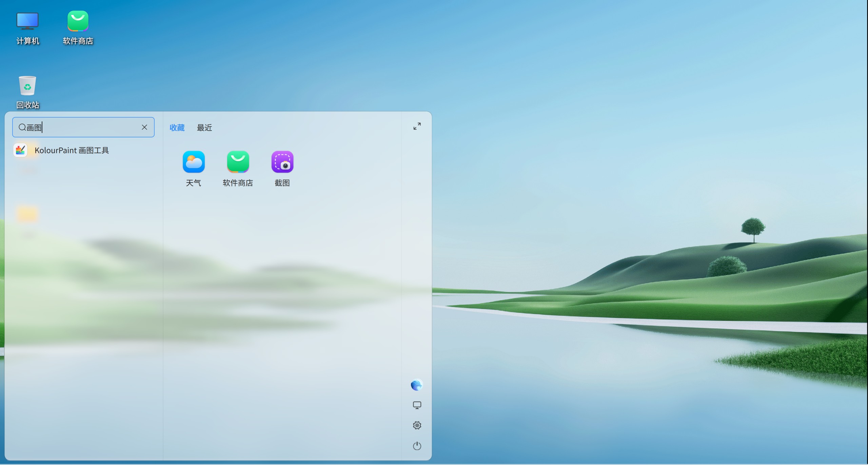Open the 天气 weather app icon
Image resolution: width=868 pixels, height=465 pixels.
point(194,162)
